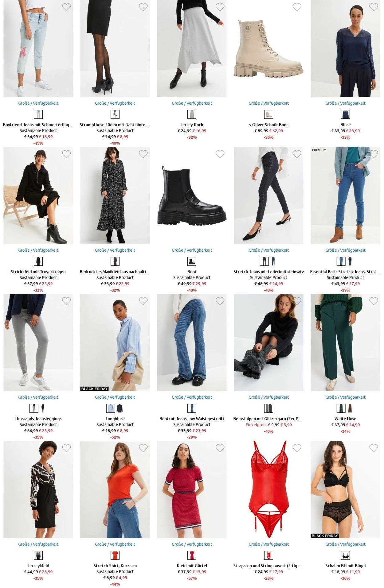Favorite the Jersey-Rock with heart icon
Screen dimensions: 384x588
220,7
